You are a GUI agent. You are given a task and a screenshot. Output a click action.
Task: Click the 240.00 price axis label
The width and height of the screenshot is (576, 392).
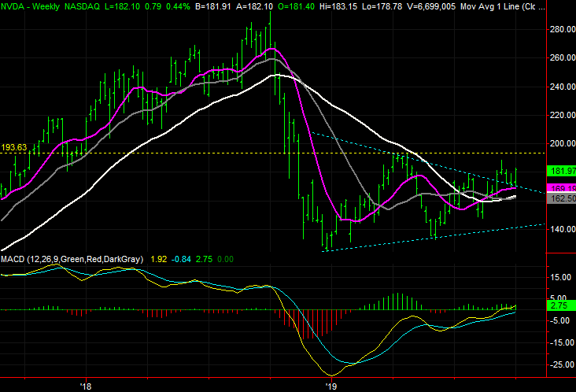[563, 87]
